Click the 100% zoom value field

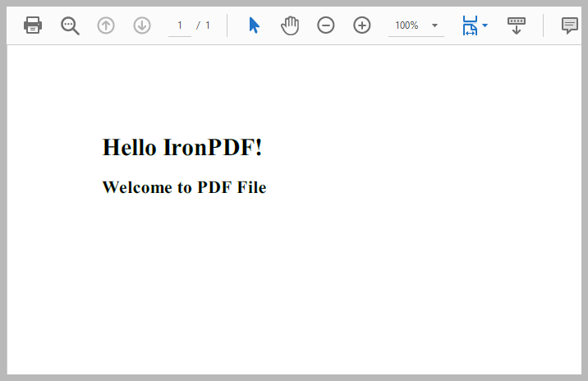[407, 25]
